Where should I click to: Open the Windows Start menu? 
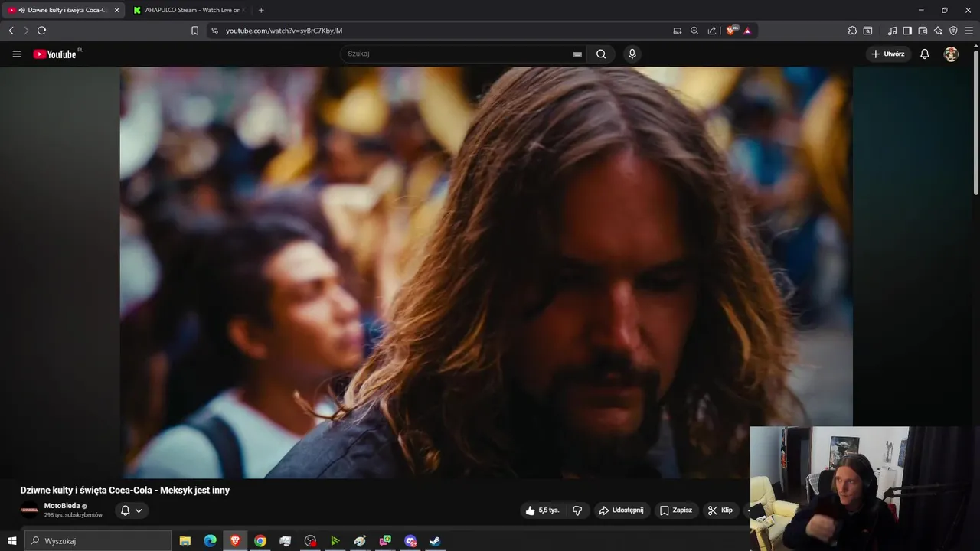pos(11,541)
